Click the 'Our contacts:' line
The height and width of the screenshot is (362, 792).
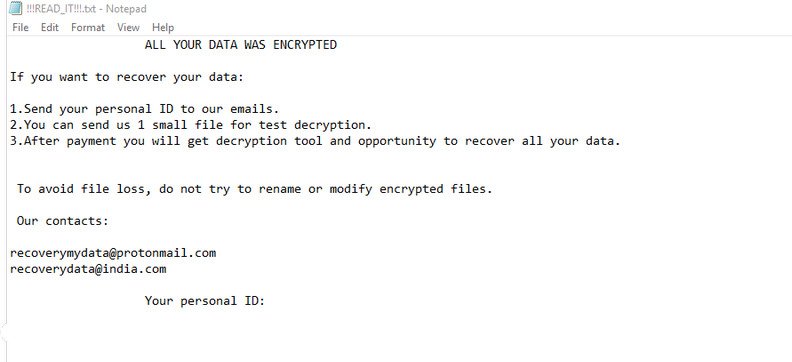pyautogui.click(x=63, y=221)
